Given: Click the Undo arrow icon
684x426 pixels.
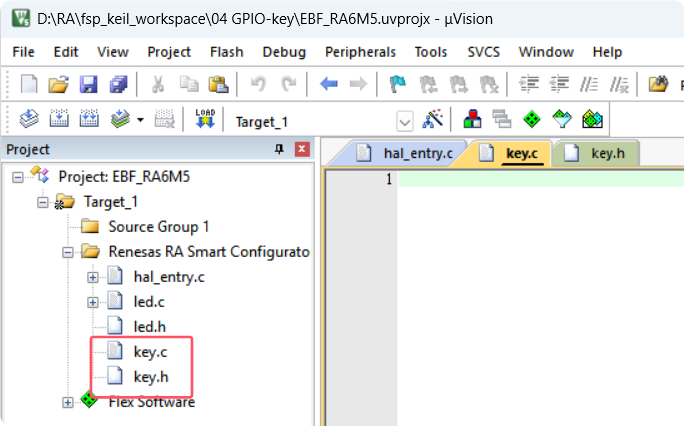Looking at the screenshot, I should coord(258,84).
